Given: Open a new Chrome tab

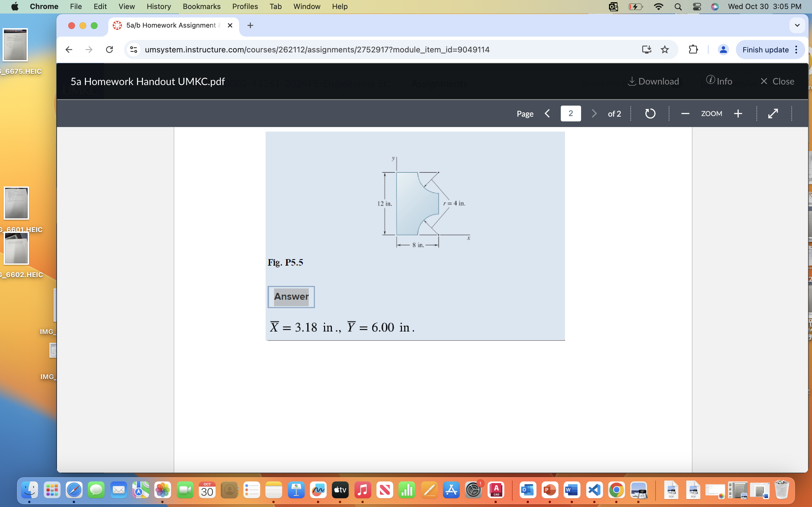Looking at the screenshot, I should tap(250, 25).
